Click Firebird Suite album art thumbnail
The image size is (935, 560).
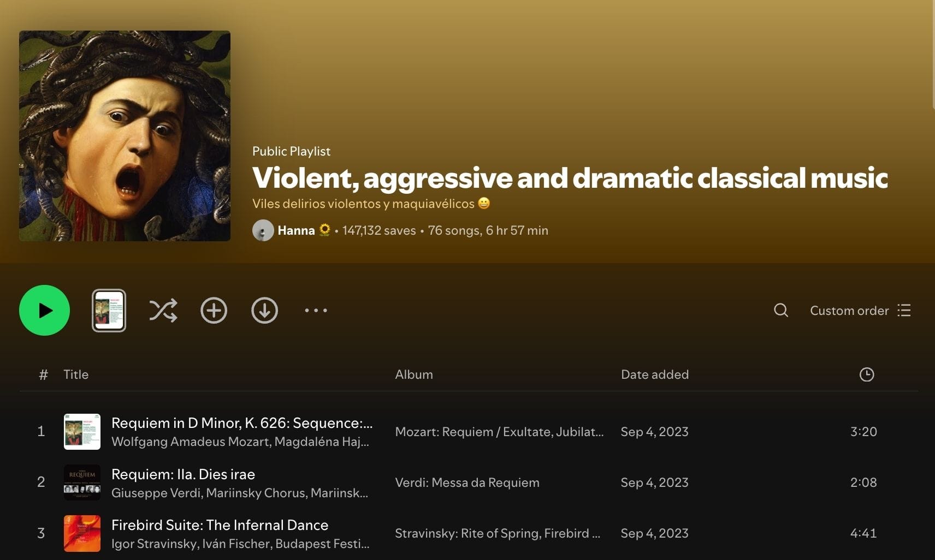(x=82, y=533)
